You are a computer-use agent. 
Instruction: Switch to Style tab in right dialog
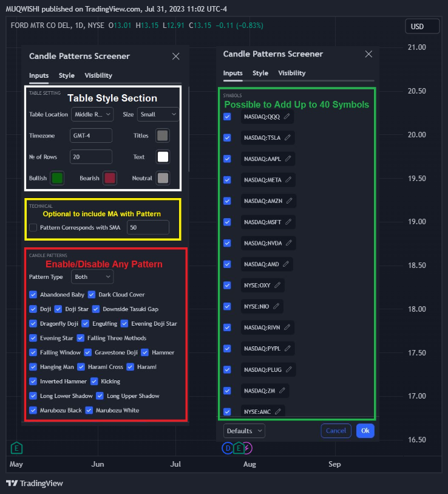pyautogui.click(x=260, y=73)
